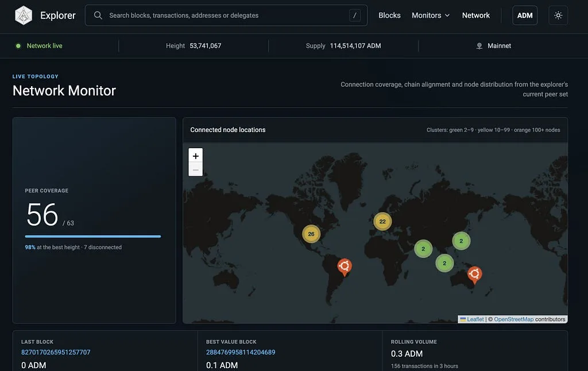
Task: Focus the search blocks, transactions input
Action: 226,16
